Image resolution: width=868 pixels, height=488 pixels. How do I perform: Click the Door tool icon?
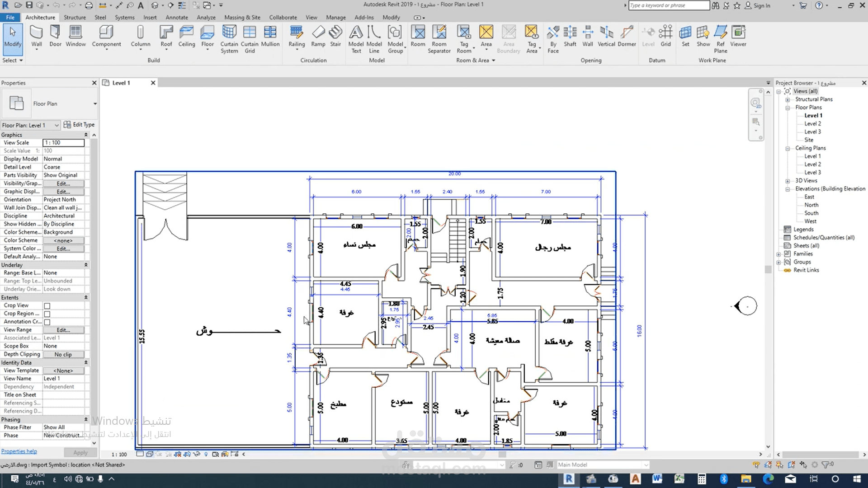coord(55,33)
